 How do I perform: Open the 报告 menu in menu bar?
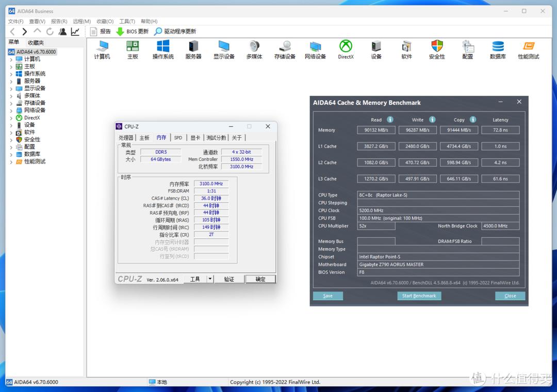58,21
